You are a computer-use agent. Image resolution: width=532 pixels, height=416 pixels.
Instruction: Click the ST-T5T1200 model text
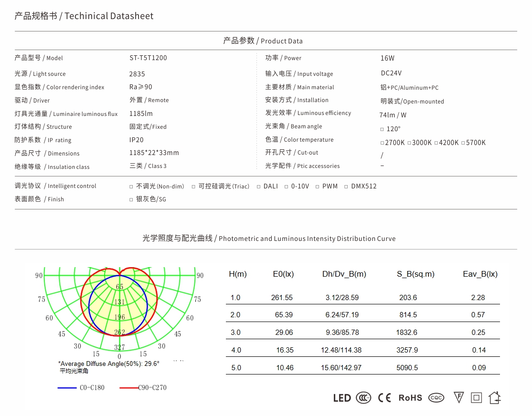coord(149,57)
